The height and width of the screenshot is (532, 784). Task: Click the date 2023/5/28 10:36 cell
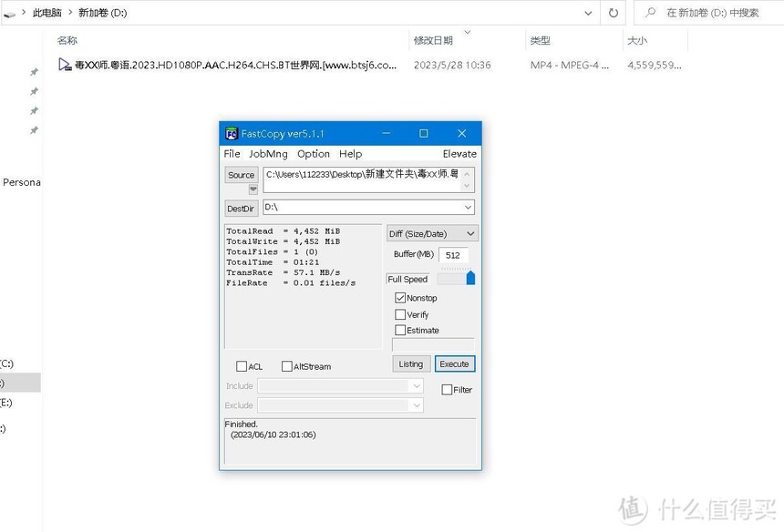(x=452, y=65)
